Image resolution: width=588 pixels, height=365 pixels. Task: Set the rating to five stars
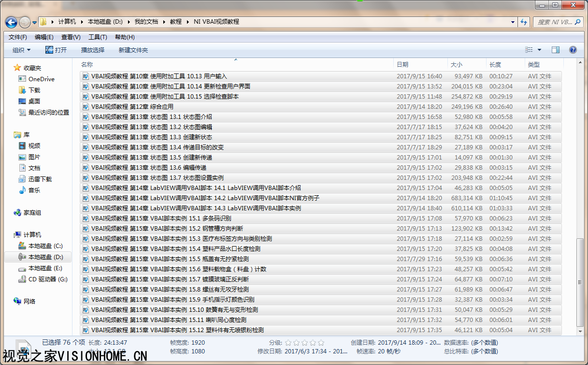pyautogui.click(x=321, y=342)
